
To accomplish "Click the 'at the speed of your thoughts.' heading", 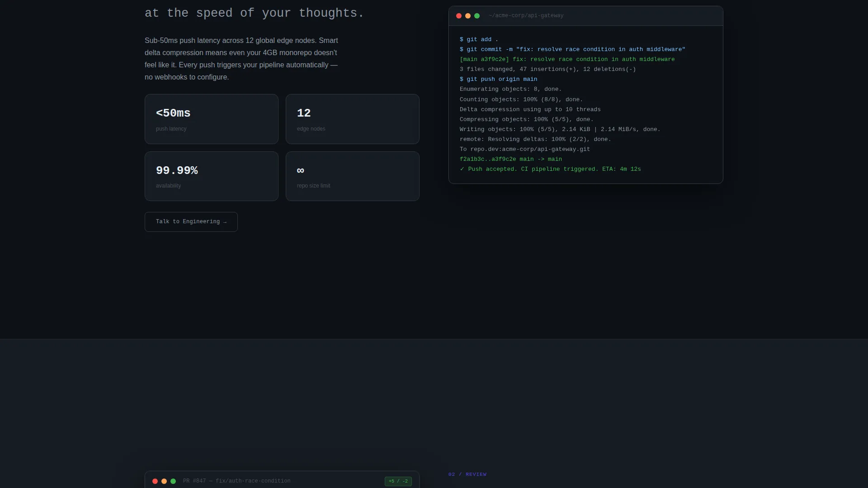I will click(x=254, y=13).
